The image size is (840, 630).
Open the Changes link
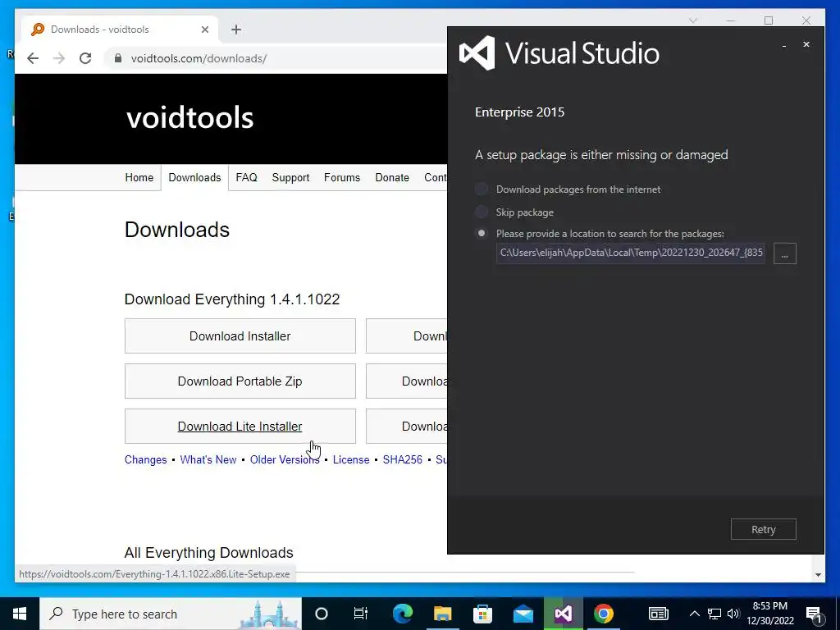pos(146,459)
